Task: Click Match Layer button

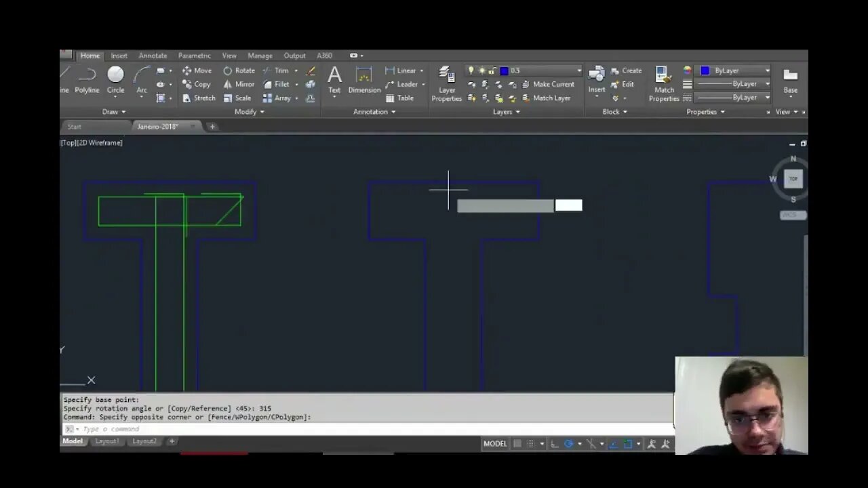Action: (x=546, y=98)
